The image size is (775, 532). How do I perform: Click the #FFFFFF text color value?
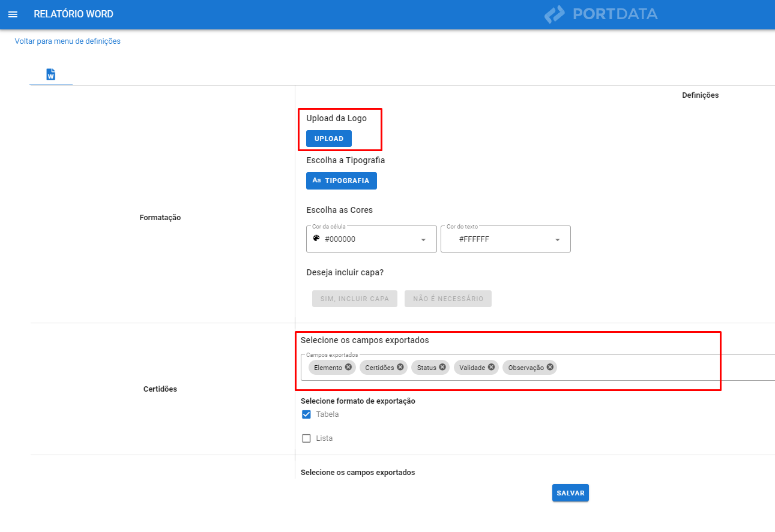[474, 239]
